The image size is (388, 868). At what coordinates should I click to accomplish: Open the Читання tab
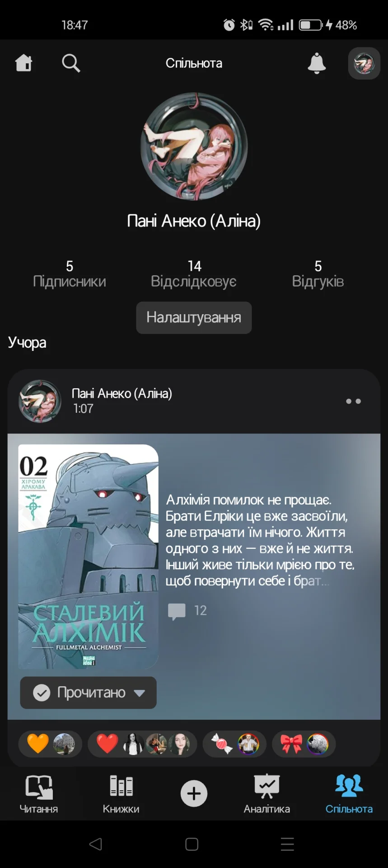point(39,794)
